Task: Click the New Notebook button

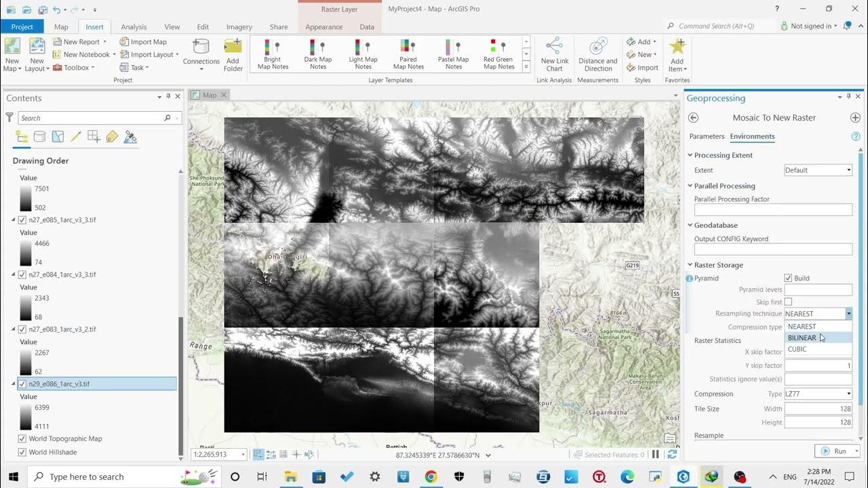Action: [x=81, y=55]
